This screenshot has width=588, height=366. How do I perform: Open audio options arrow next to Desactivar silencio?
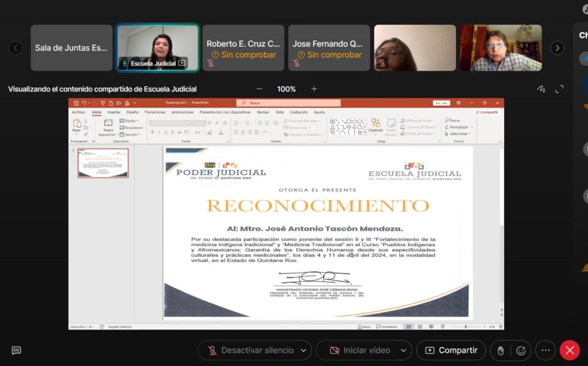303,350
